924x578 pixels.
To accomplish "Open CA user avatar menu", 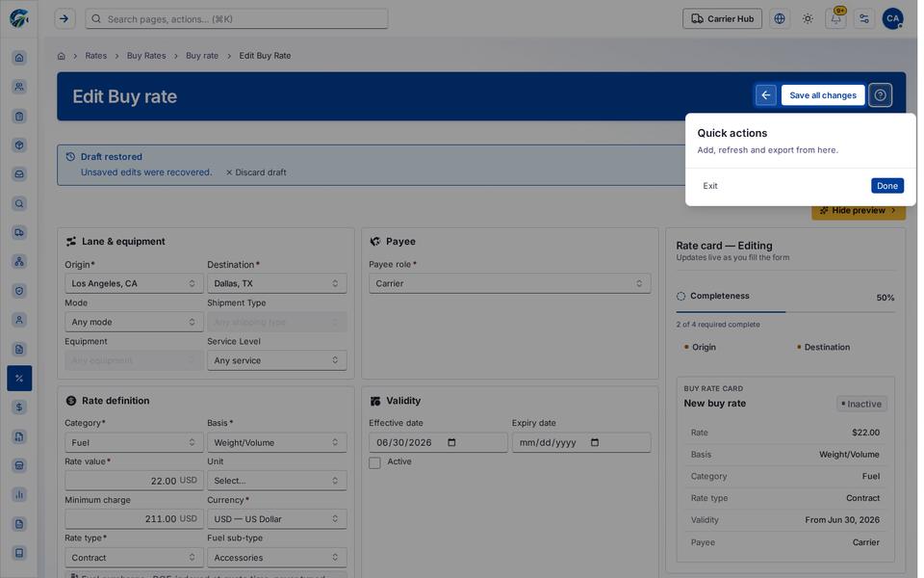I will (x=892, y=19).
